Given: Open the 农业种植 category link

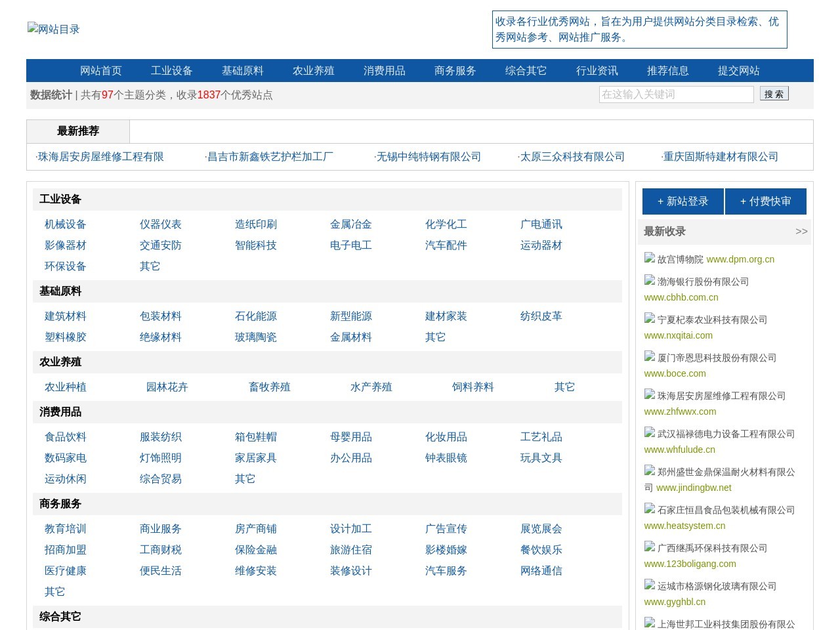Looking at the screenshot, I should [65, 387].
